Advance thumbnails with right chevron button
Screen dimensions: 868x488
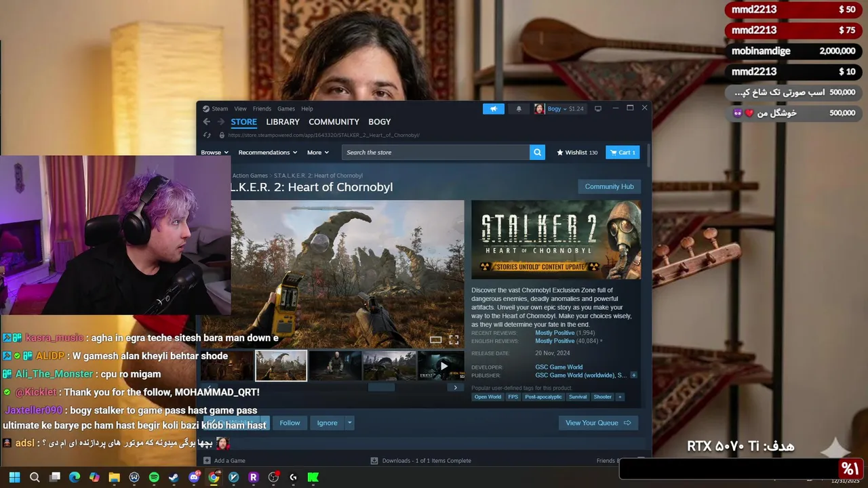click(x=456, y=388)
